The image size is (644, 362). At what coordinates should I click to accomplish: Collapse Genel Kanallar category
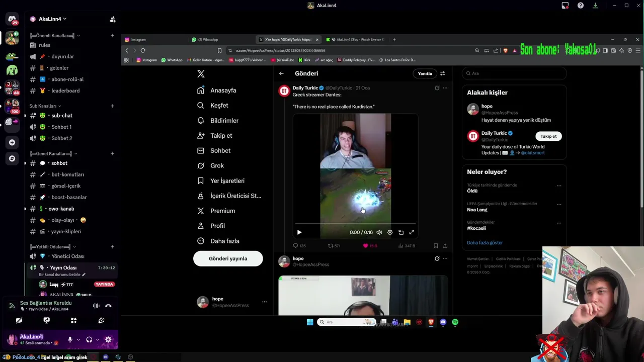(x=53, y=153)
